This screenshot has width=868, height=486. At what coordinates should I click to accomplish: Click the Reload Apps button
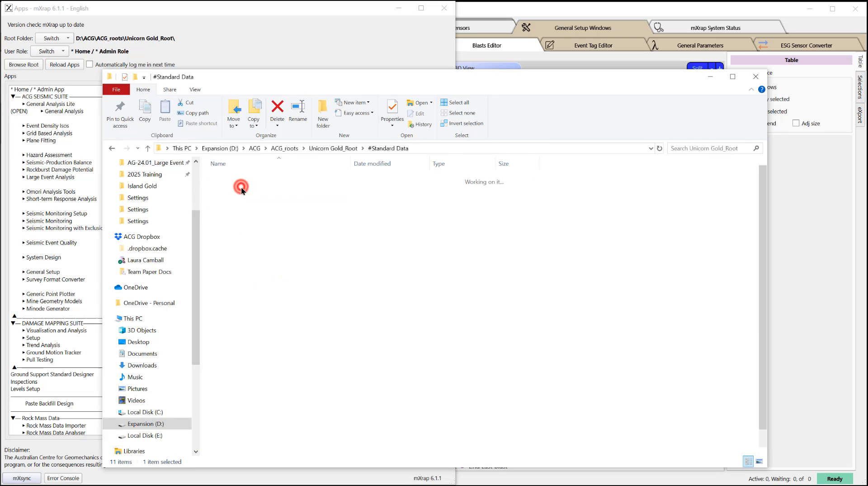[65, 64]
